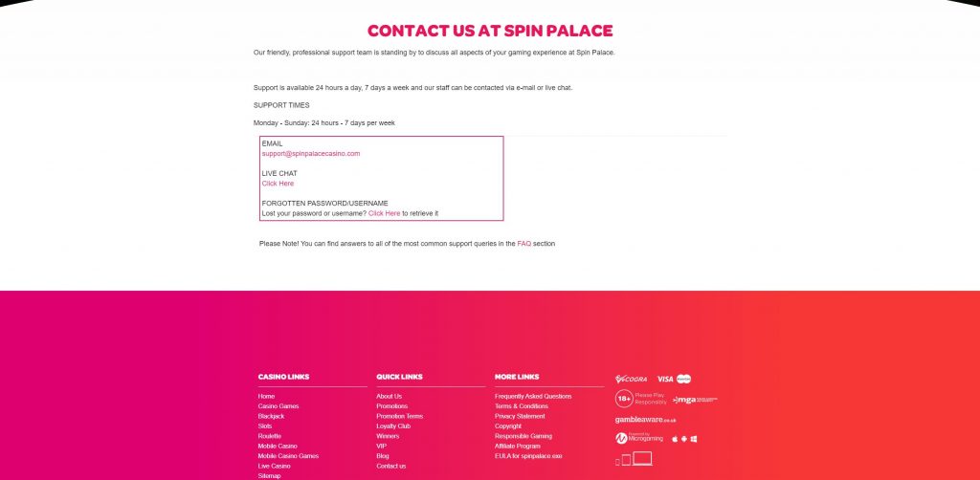This screenshot has width=980, height=480.
Task: Click the gambleaware.co.uk logo
Action: (645, 420)
